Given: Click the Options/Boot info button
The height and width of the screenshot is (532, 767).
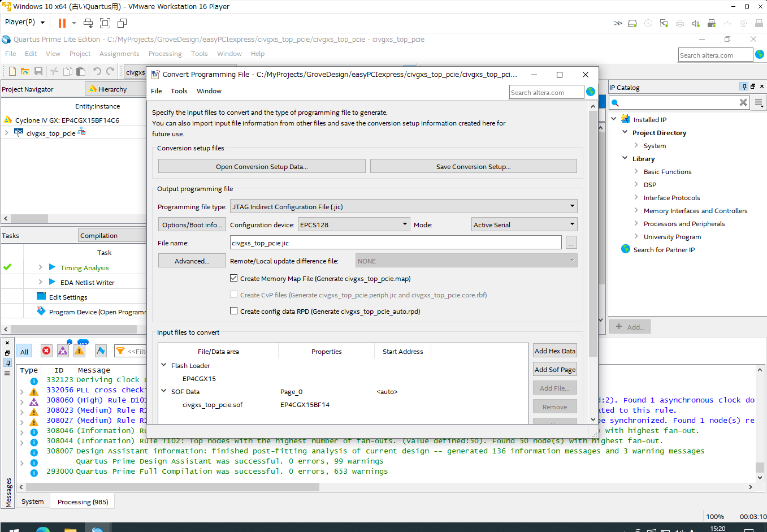Looking at the screenshot, I should pos(192,224).
